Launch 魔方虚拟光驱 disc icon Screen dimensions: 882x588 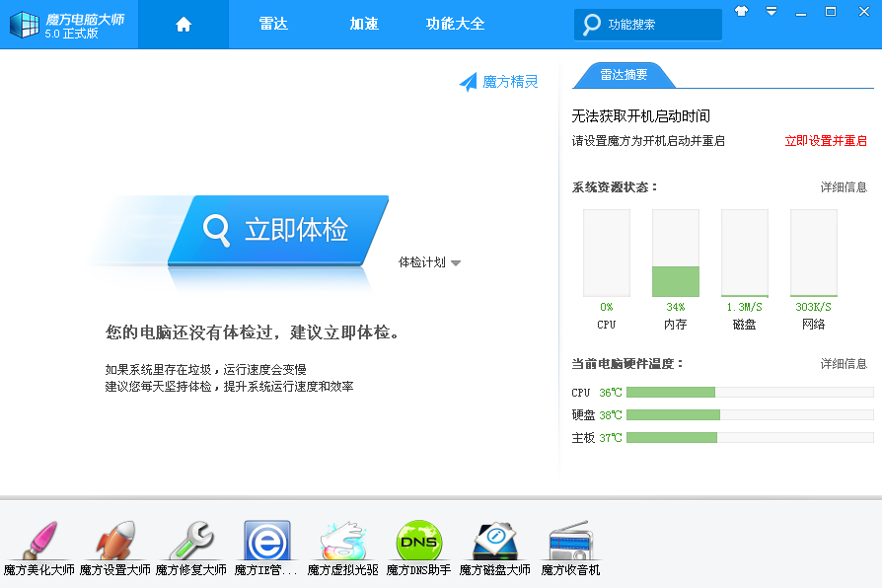(x=342, y=542)
